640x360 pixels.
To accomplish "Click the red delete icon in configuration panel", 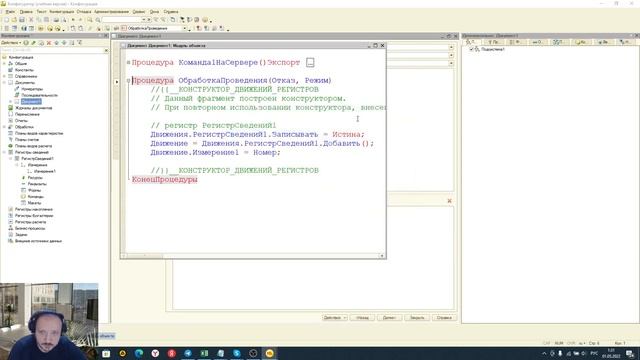I will (x=49, y=42).
